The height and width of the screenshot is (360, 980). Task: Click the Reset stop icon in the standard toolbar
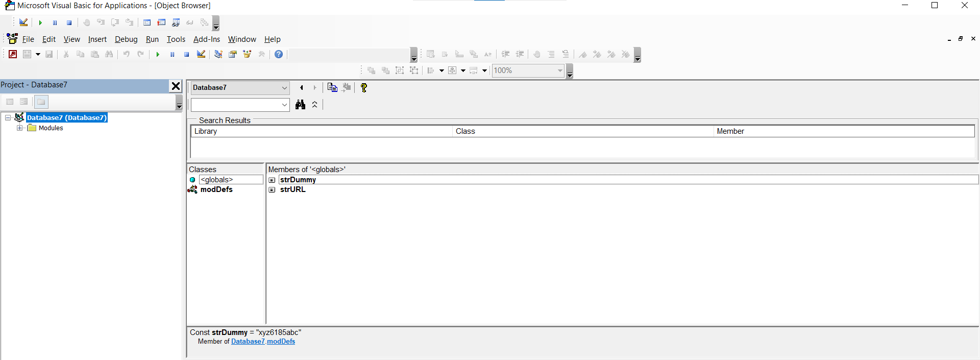coord(186,54)
